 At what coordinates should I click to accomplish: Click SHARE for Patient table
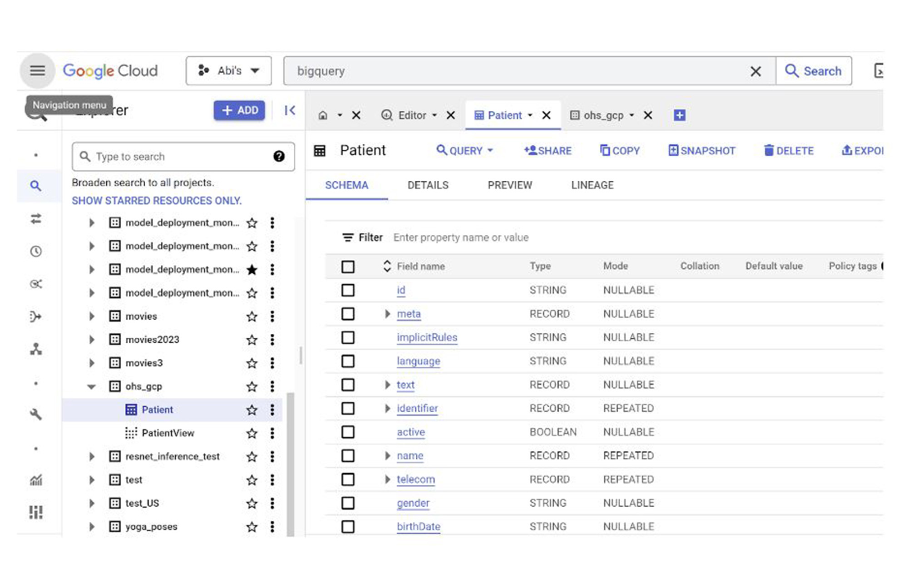548,151
